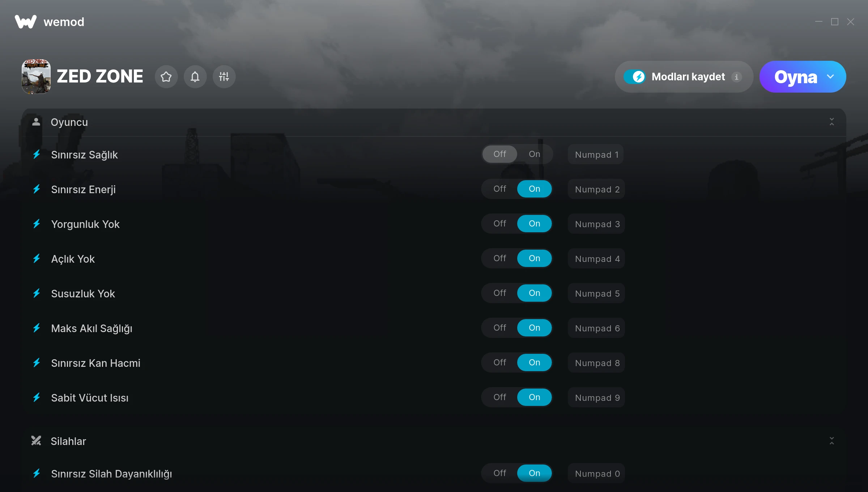Turn On Sınırsız Sağlık
This screenshot has width=868, height=492.
(x=534, y=154)
